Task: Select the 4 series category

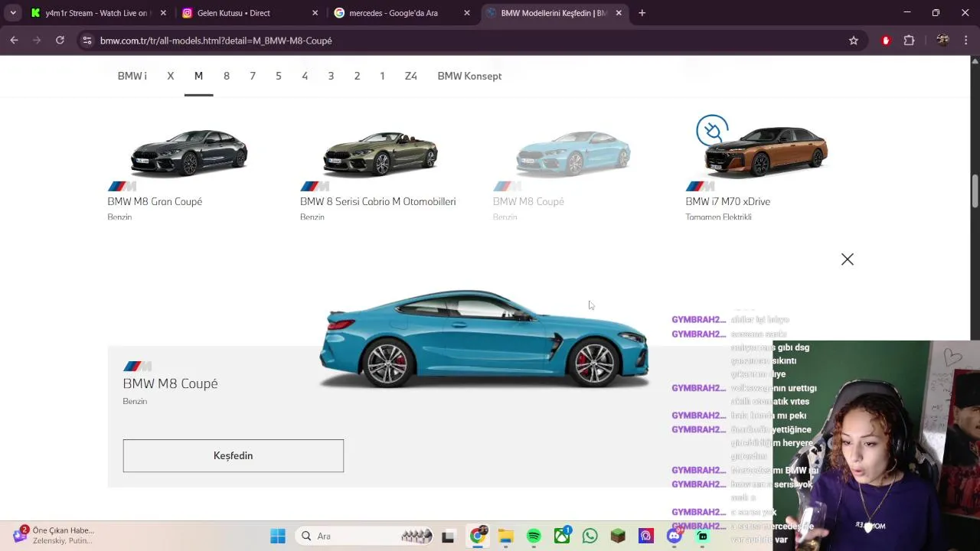Action: [305, 76]
